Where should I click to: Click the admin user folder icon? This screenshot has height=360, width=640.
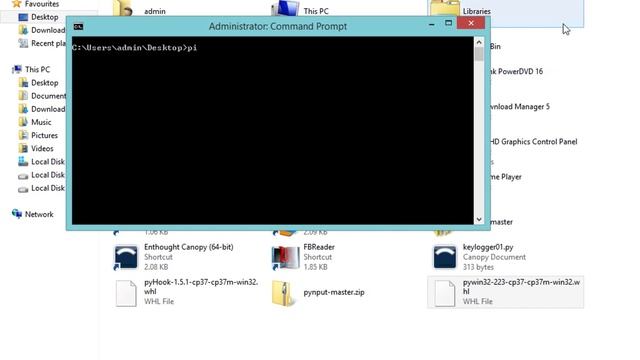pyautogui.click(x=122, y=8)
